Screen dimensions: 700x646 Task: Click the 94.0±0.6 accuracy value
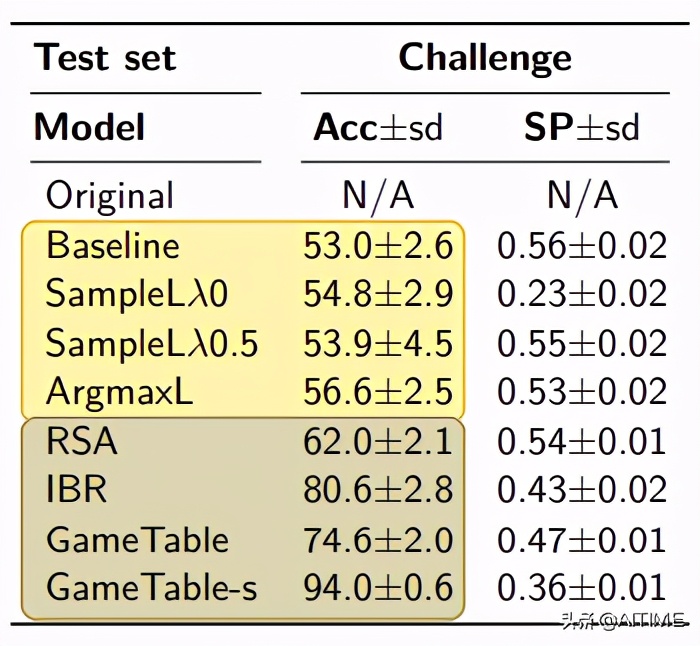[378, 588]
